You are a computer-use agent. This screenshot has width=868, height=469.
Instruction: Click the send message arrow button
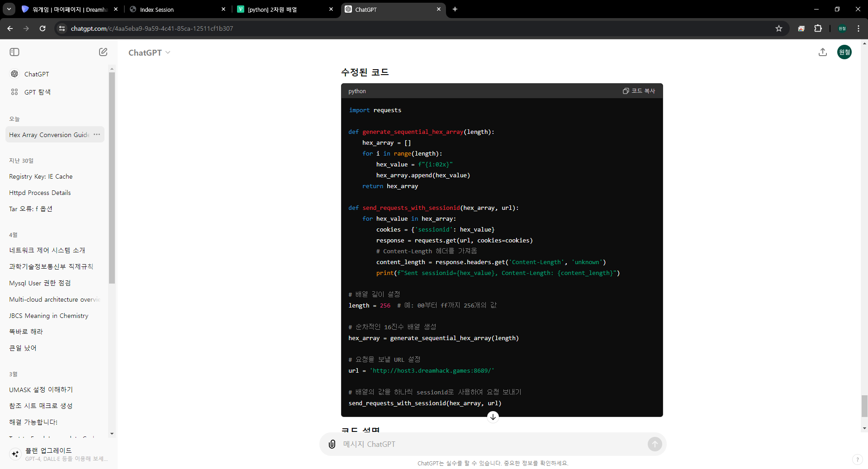655,444
